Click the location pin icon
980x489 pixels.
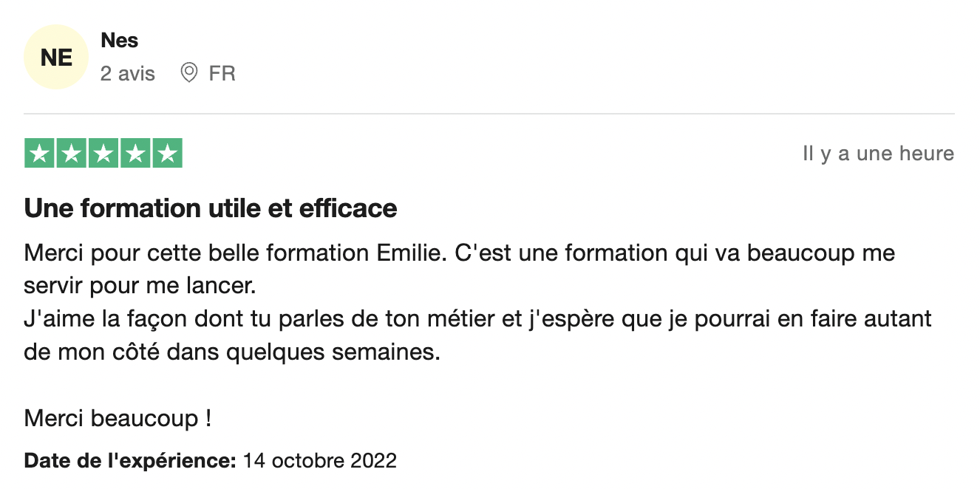click(189, 73)
